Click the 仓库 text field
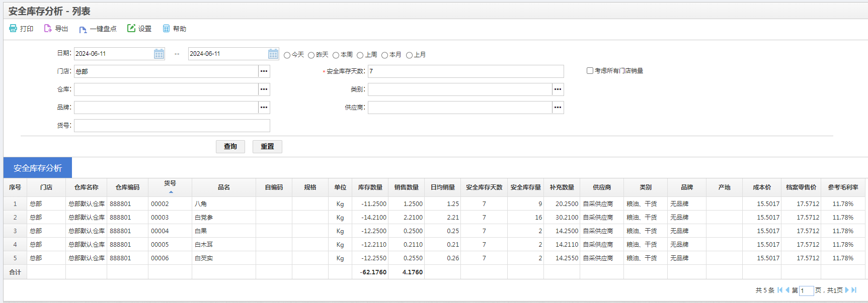This screenshot has height=303, width=868. 166,89
